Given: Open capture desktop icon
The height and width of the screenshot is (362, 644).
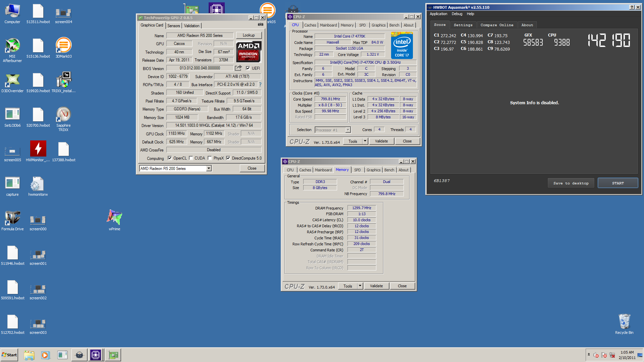Looking at the screenshot, I should pos(12,186).
